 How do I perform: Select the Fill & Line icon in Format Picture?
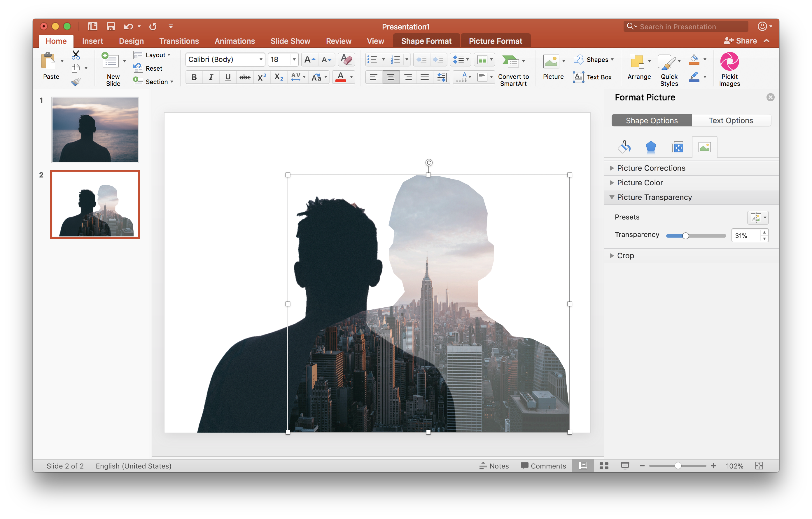coord(624,147)
